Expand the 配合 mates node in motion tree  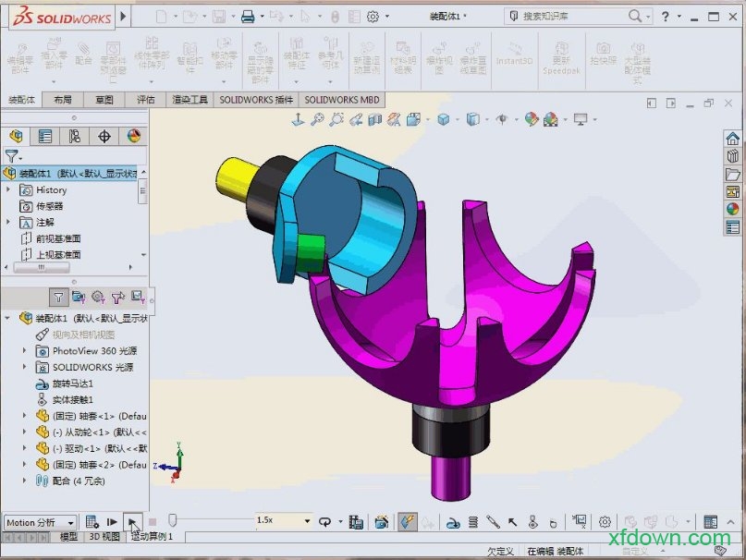pos(25,481)
